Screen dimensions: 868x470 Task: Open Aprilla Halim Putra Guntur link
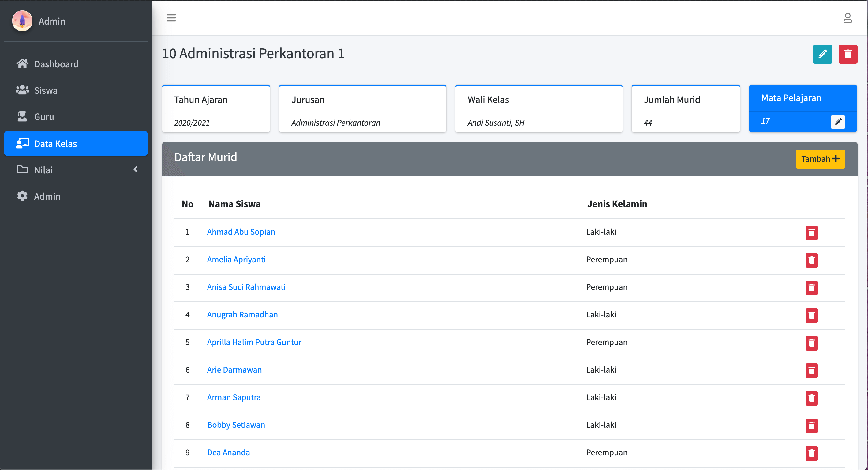click(254, 342)
